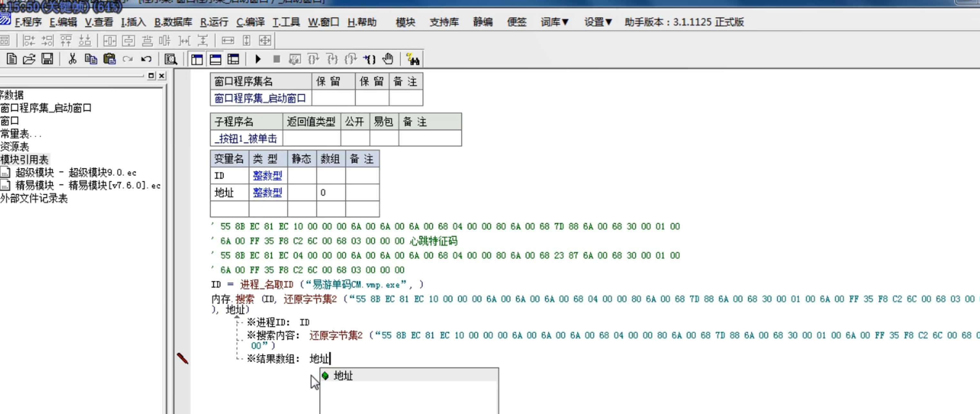Image resolution: width=980 pixels, height=414 pixels.
Task: Stop execution with the square stop icon
Action: pos(277,59)
